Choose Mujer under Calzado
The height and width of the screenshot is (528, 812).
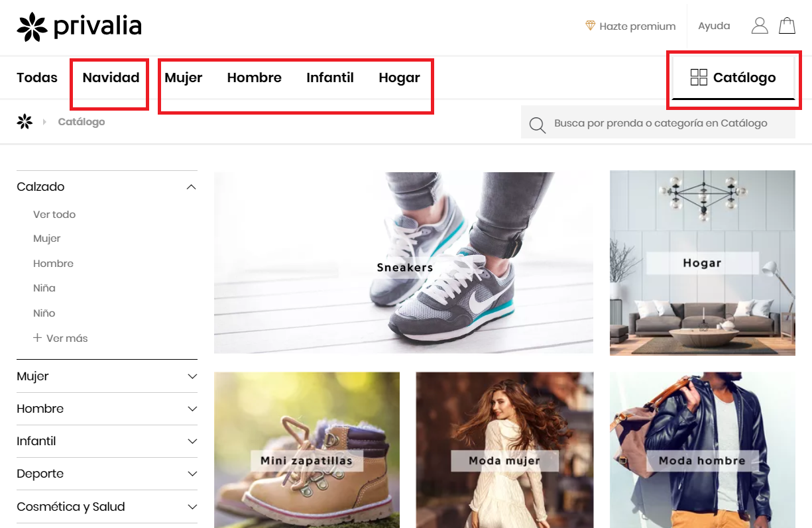pos(47,238)
